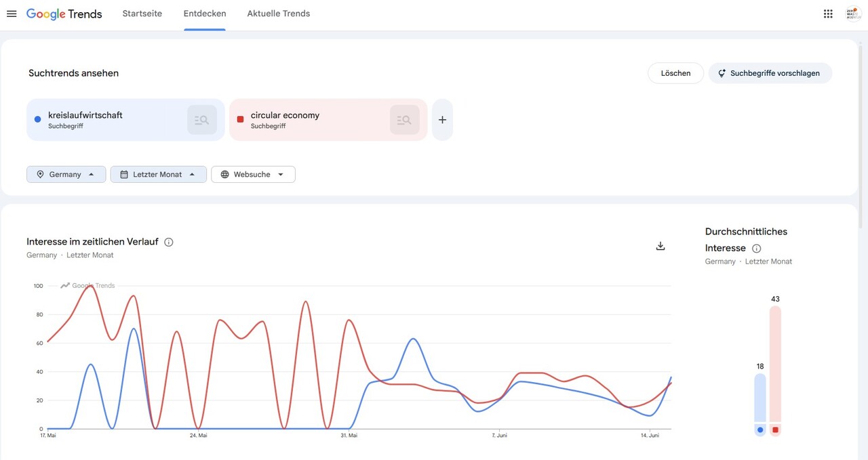The height and width of the screenshot is (460, 868).
Task: Click the value "43" above red bar
Action: (x=775, y=299)
